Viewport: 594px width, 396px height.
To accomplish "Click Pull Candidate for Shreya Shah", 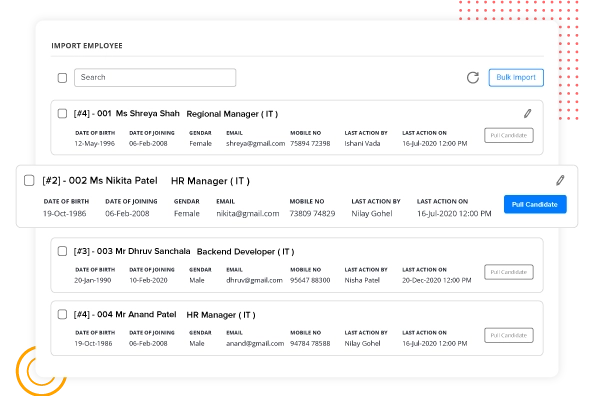I will [509, 135].
